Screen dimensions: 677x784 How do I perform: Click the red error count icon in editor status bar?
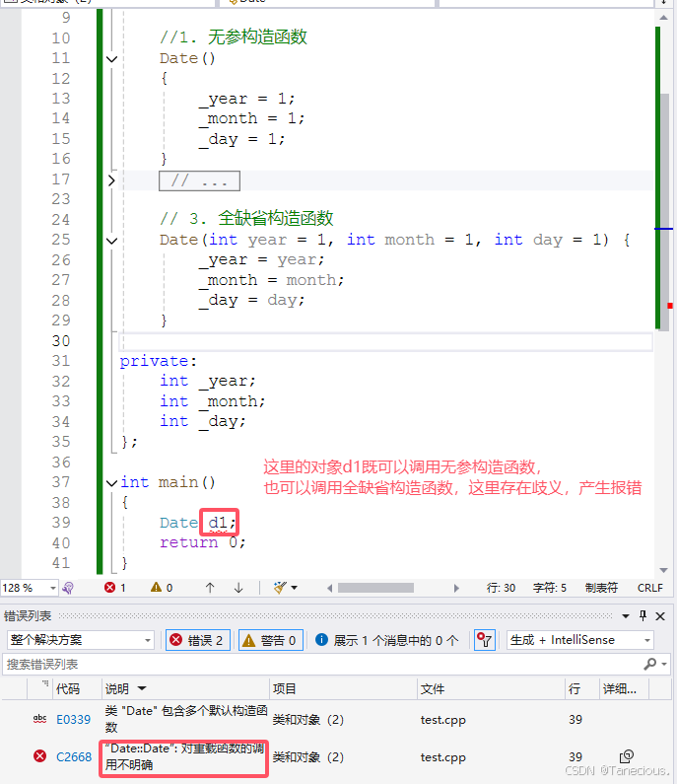point(110,588)
